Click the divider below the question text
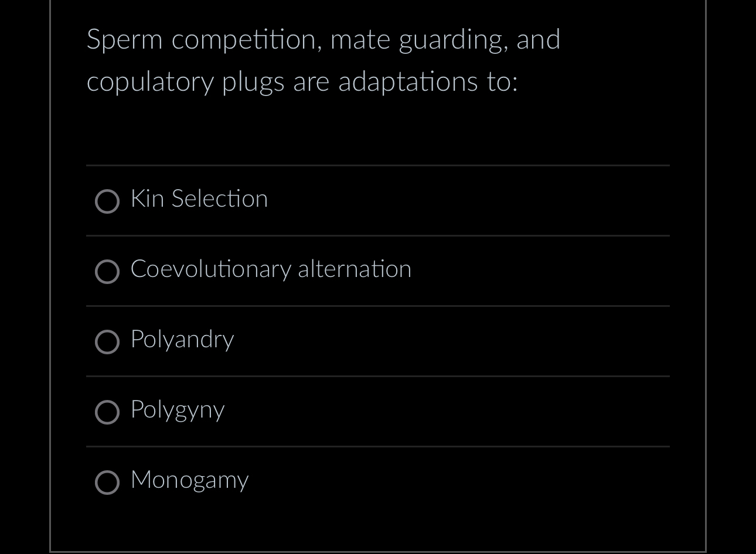The width and height of the screenshot is (756, 554). (377, 165)
